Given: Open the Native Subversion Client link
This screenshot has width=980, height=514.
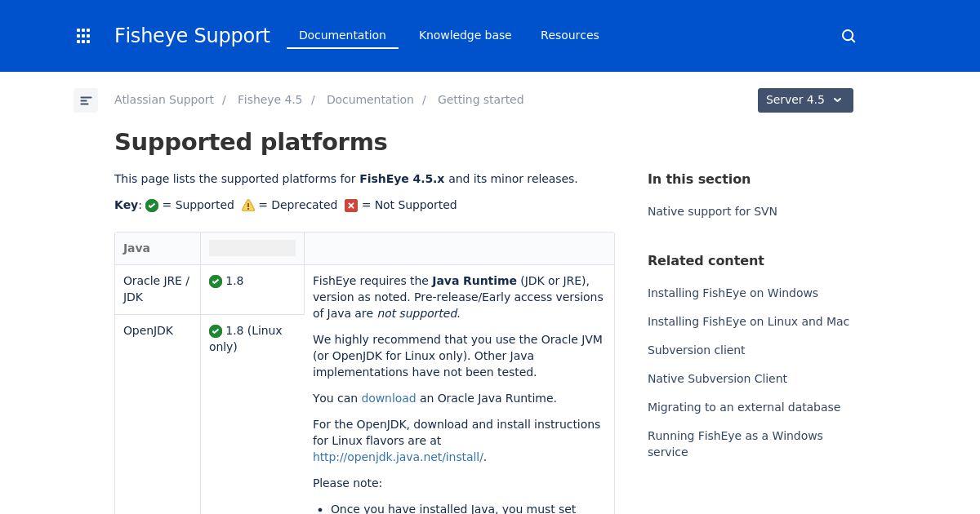Looking at the screenshot, I should click(717, 379).
